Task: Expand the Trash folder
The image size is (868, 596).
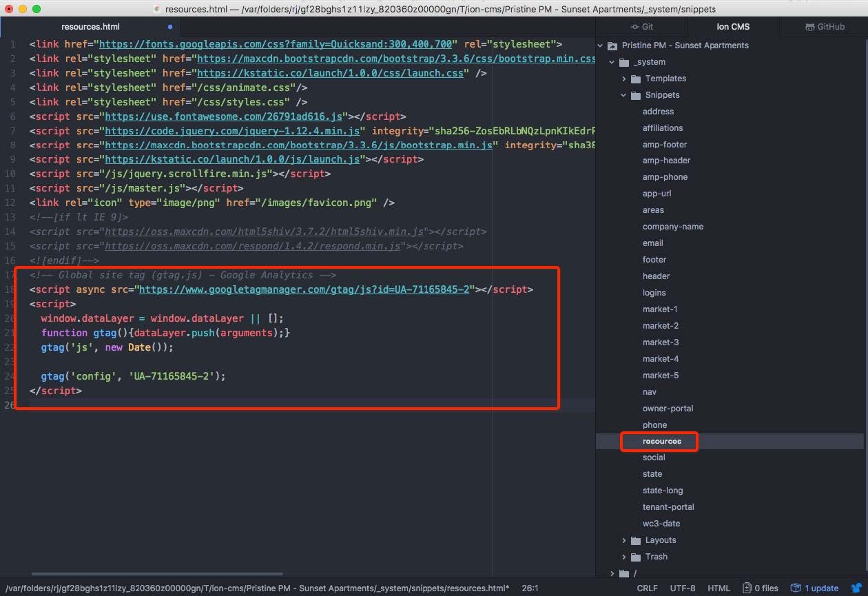Action: click(x=624, y=557)
